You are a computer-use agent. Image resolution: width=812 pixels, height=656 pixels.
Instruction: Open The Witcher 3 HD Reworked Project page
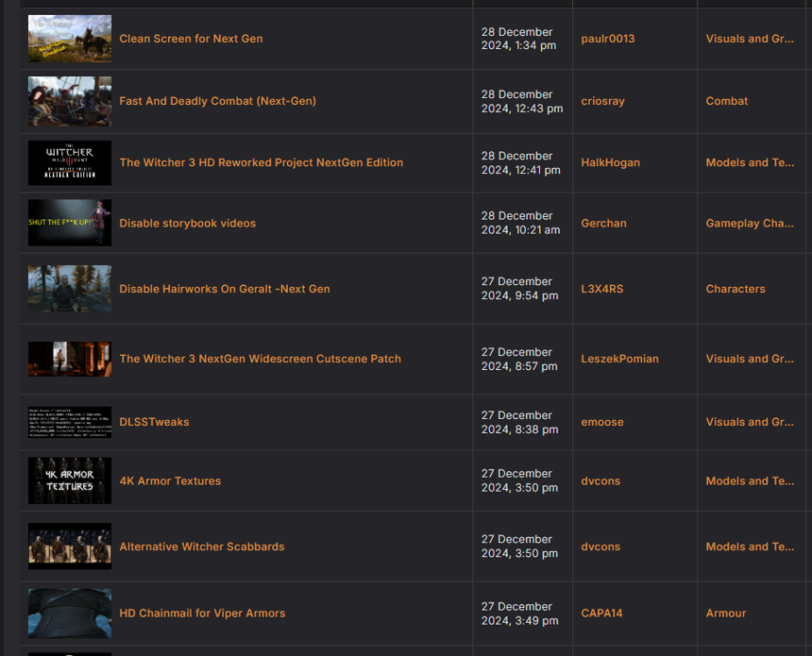pyautogui.click(x=261, y=163)
